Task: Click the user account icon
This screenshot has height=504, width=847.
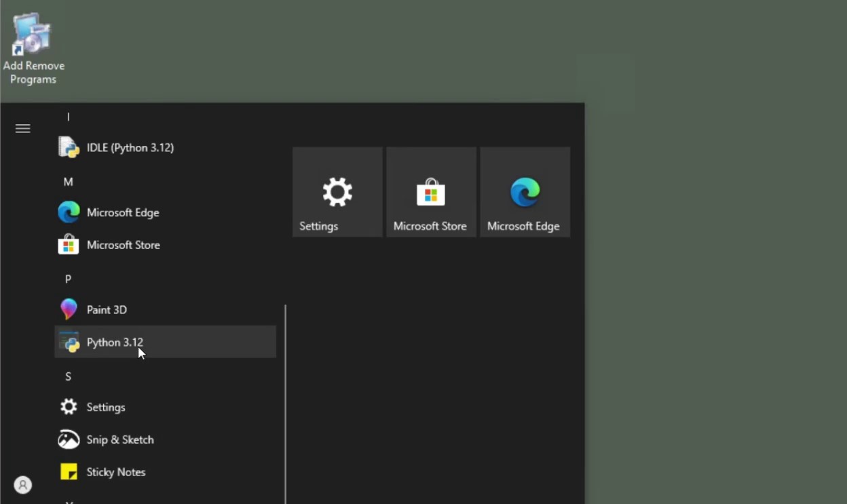Action: (x=22, y=485)
